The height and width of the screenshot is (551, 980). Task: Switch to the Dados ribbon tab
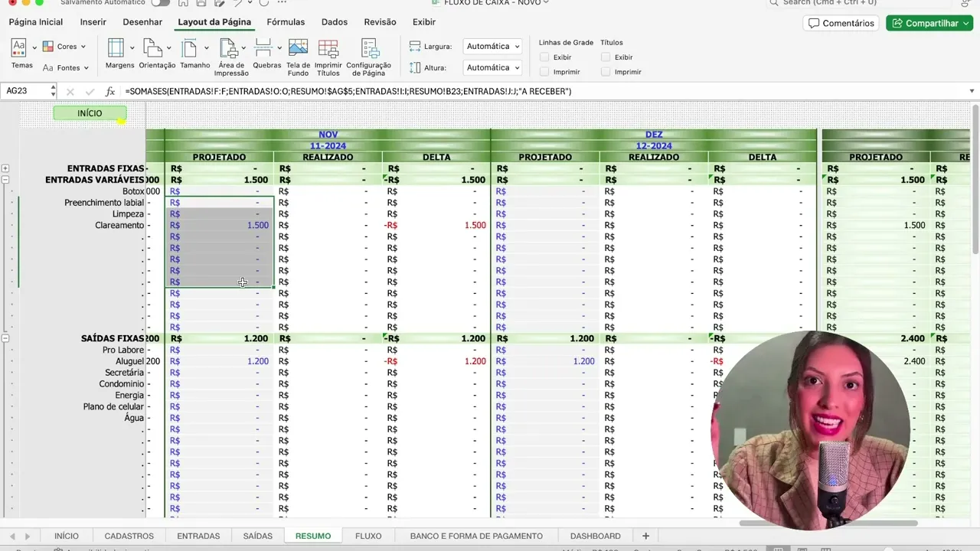click(x=335, y=22)
